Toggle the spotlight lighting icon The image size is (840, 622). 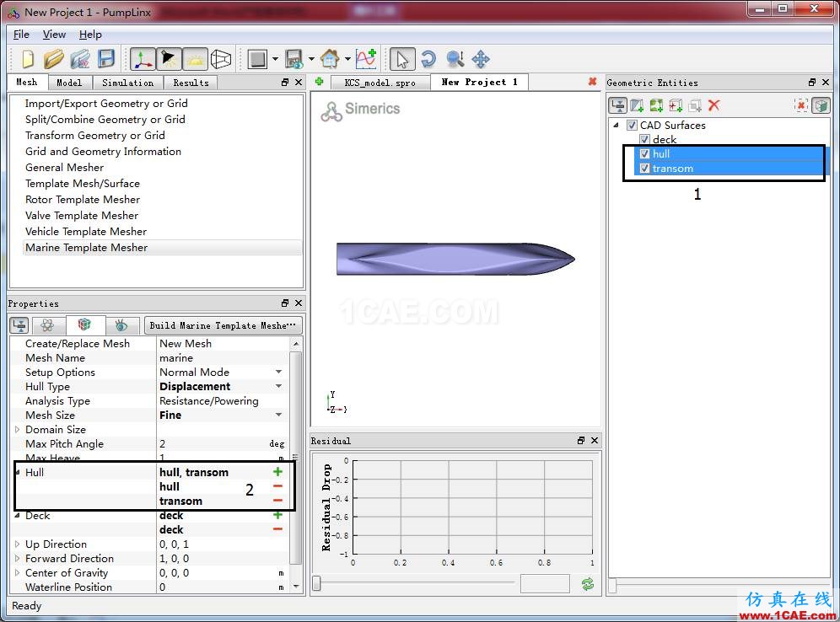(169, 59)
